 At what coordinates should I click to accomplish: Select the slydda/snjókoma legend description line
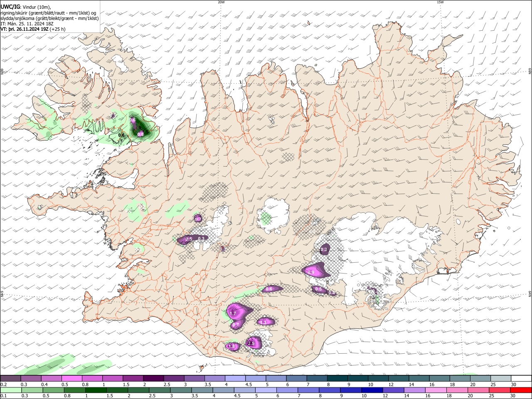49,18
